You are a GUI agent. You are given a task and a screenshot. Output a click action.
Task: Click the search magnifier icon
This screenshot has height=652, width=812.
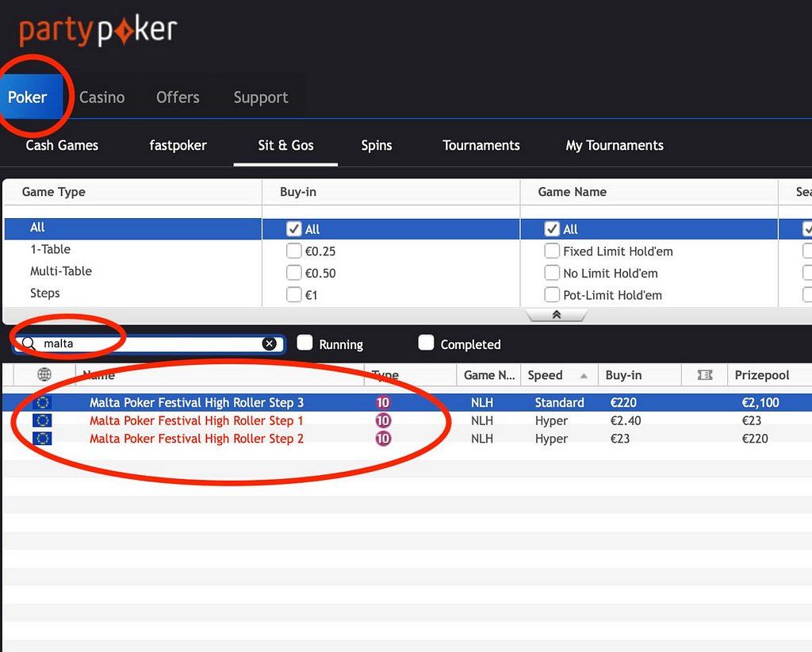(x=29, y=343)
